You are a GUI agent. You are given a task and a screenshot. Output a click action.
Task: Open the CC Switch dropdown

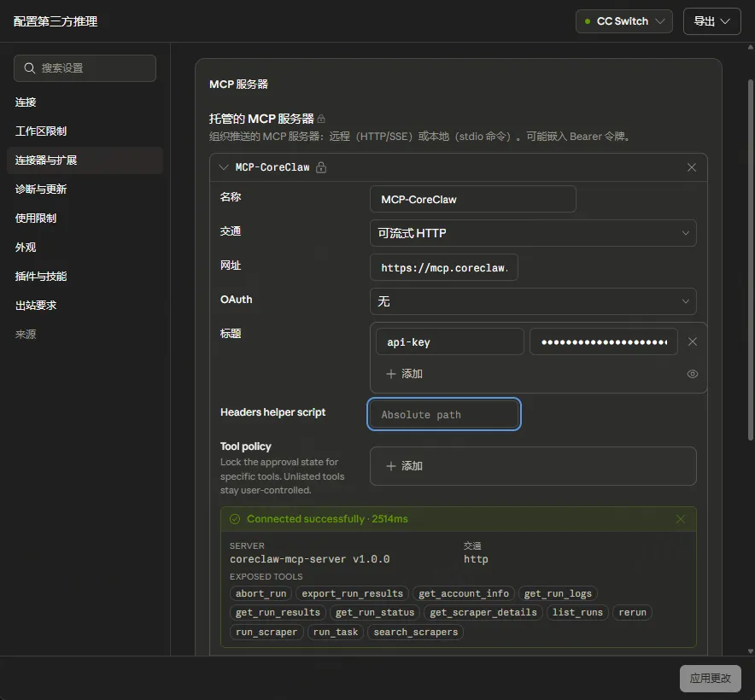pyautogui.click(x=624, y=21)
